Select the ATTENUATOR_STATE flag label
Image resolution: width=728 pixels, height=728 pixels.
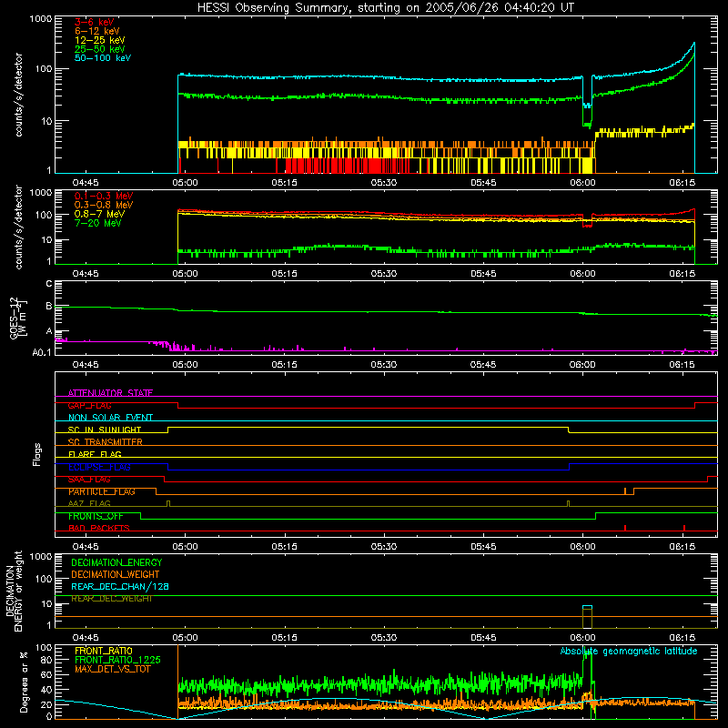point(110,393)
